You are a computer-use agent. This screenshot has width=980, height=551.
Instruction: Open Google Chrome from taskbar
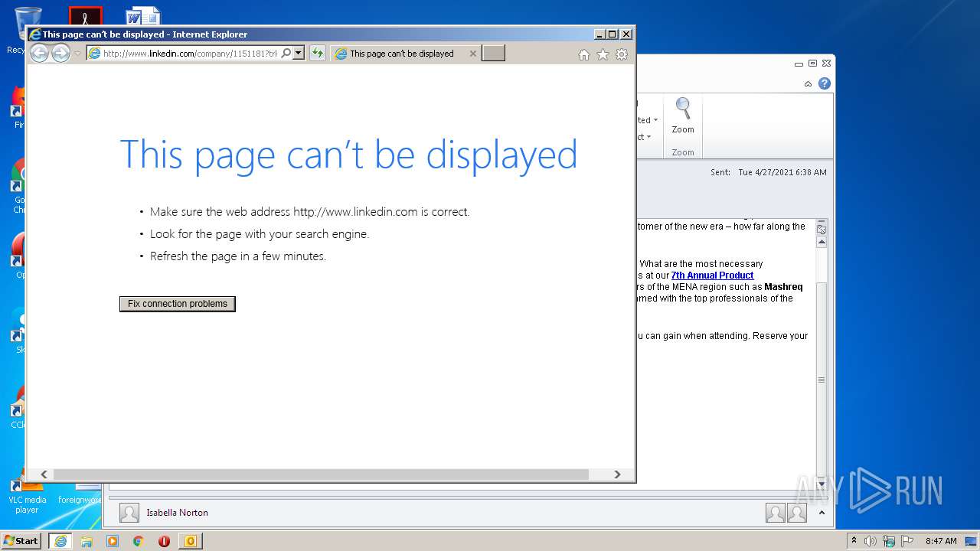pyautogui.click(x=139, y=541)
